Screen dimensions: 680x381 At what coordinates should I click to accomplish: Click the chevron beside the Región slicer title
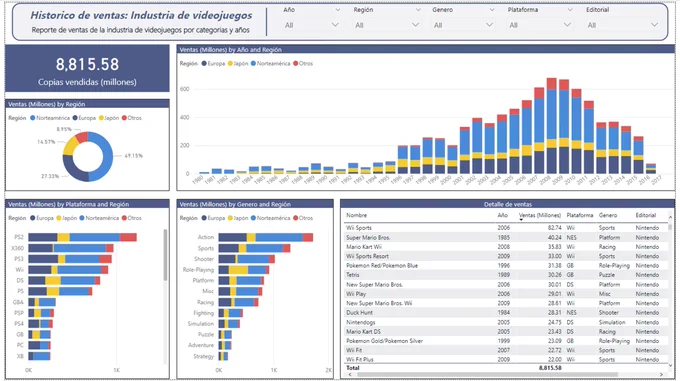(418, 10)
